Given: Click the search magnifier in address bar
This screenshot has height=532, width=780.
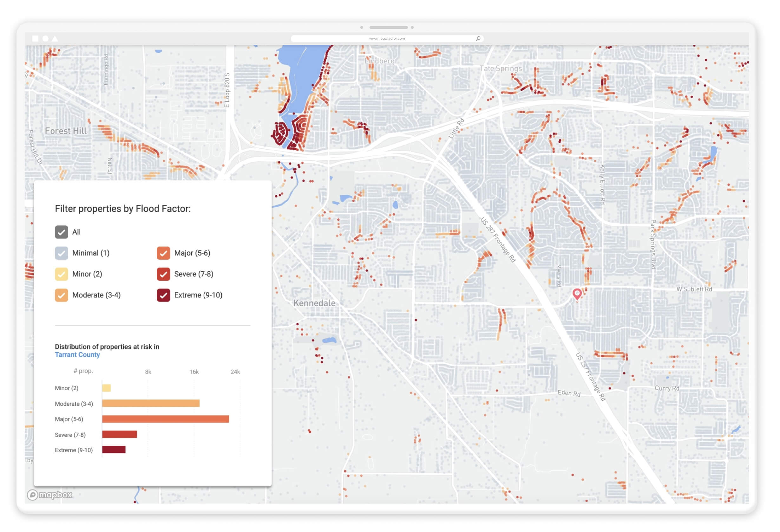Looking at the screenshot, I should 478,39.
